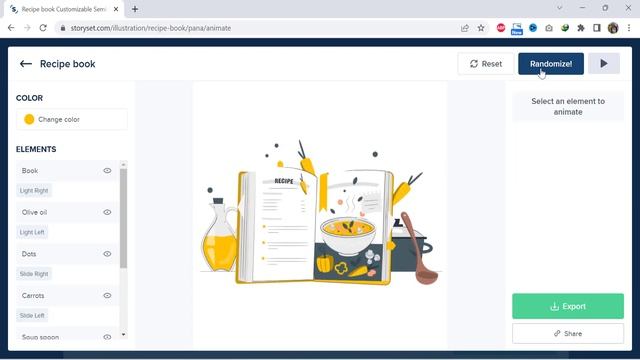Open the extension icon with New badge

[517, 29]
